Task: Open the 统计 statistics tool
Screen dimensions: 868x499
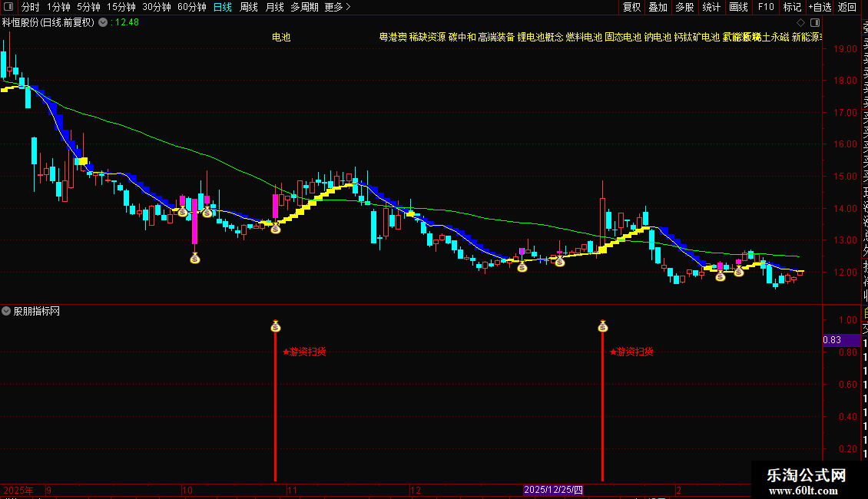Action: coord(711,7)
